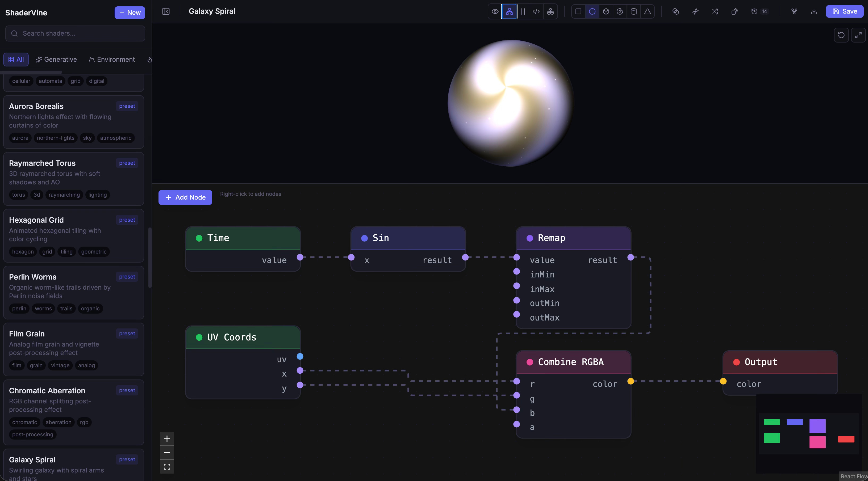Click the download export icon
The width and height of the screenshot is (868, 481).
[x=814, y=11]
